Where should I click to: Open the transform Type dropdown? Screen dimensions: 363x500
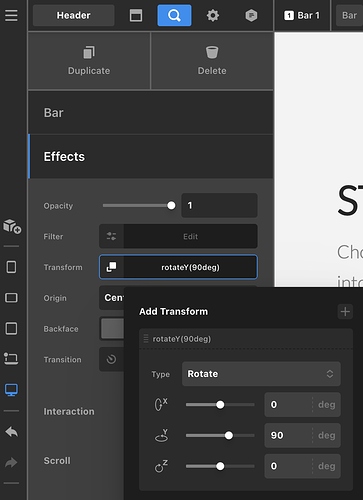tap(261, 374)
